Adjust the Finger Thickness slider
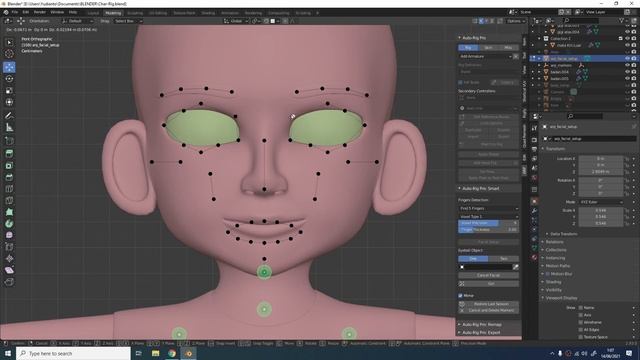 click(x=489, y=230)
